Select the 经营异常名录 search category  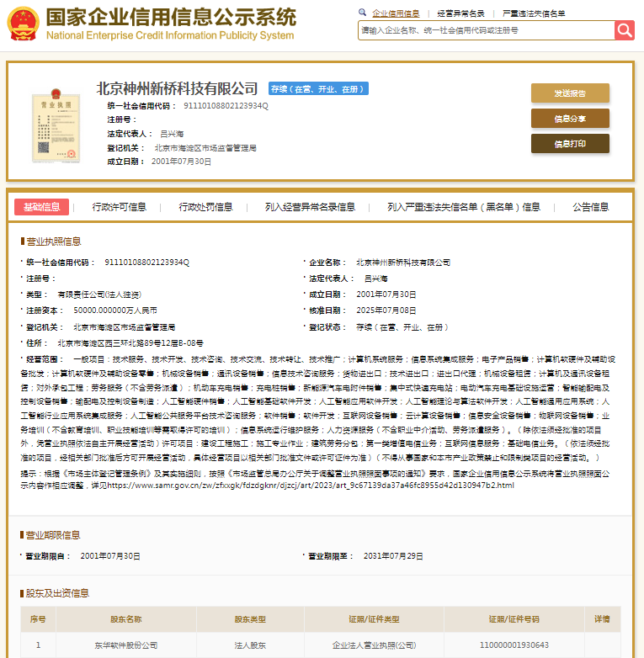(461, 13)
